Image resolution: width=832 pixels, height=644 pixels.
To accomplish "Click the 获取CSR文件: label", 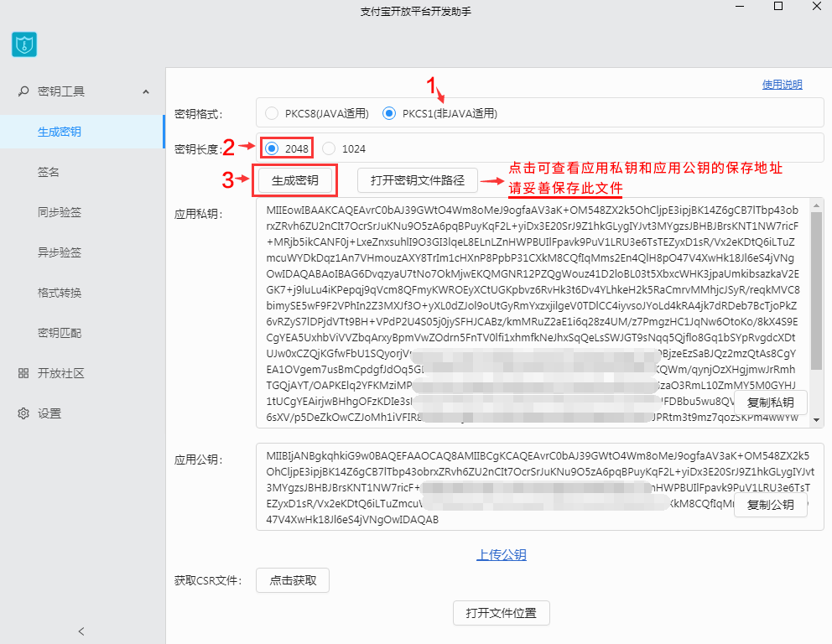I will (x=208, y=581).
